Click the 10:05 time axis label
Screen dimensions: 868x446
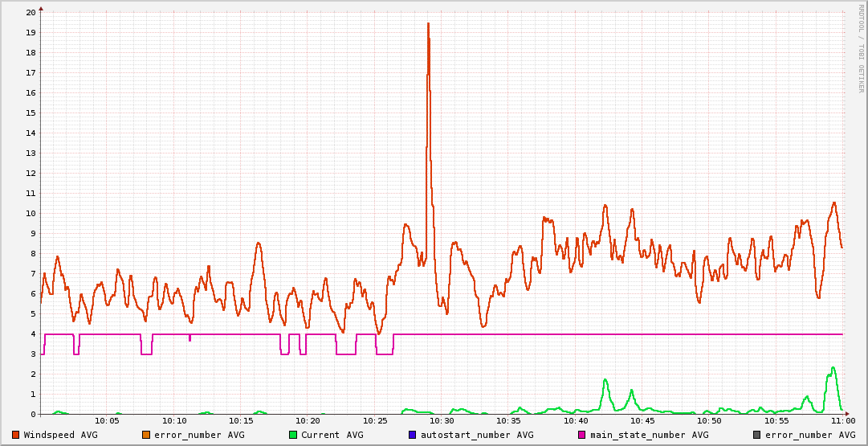tap(107, 420)
